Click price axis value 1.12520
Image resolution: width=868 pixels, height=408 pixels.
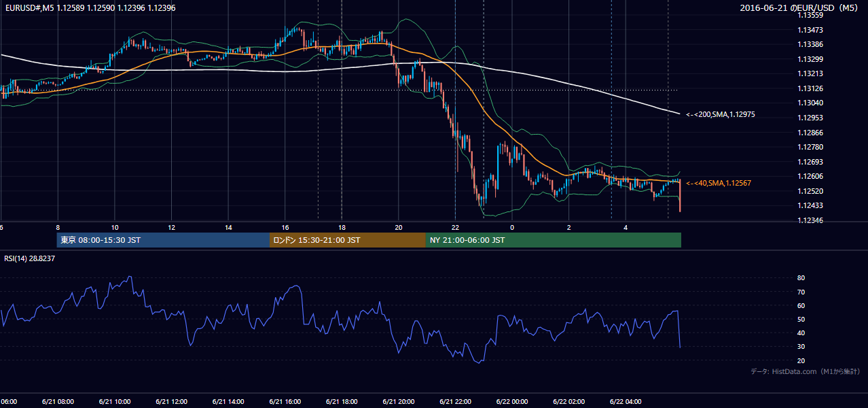(x=810, y=191)
